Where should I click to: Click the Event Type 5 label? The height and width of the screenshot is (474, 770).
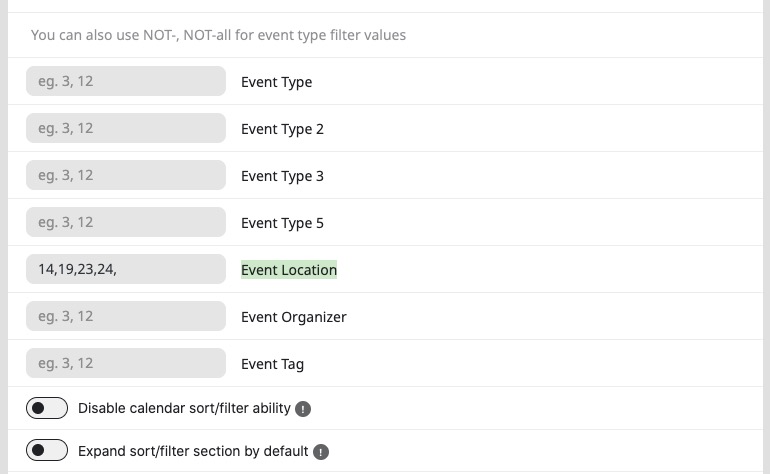(x=282, y=223)
